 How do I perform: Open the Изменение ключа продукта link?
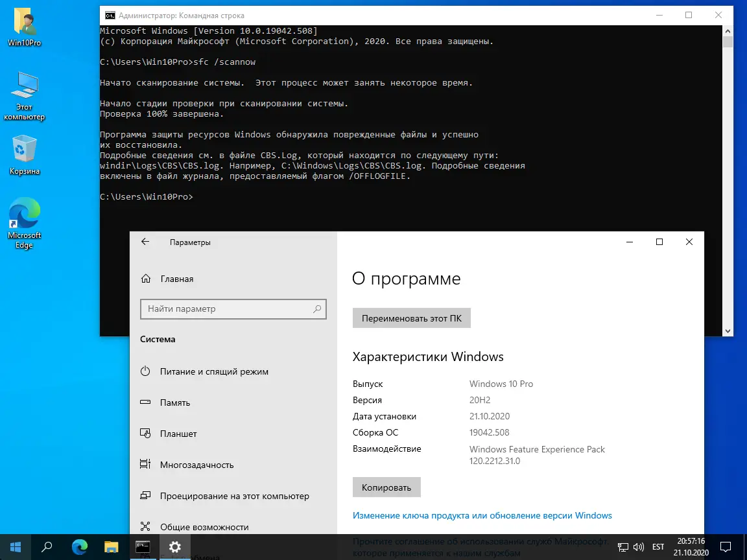482,515
